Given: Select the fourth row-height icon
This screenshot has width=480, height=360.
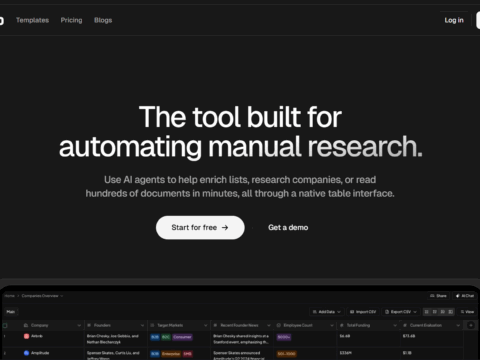Looking at the screenshot, I should (x=450, y=312).
